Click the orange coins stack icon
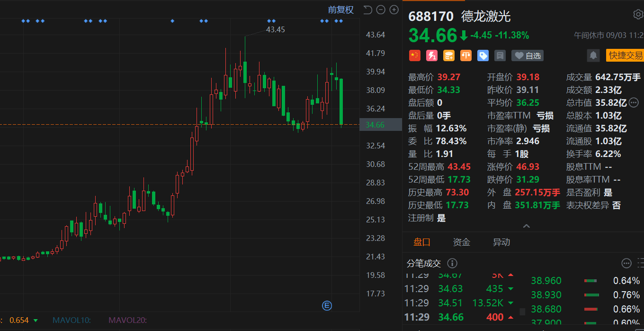 (448, 55)
